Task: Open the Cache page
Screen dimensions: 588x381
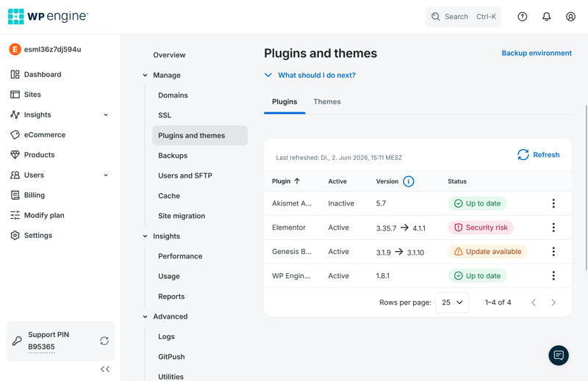Action: pyautogui.click(x=169, y=195)
